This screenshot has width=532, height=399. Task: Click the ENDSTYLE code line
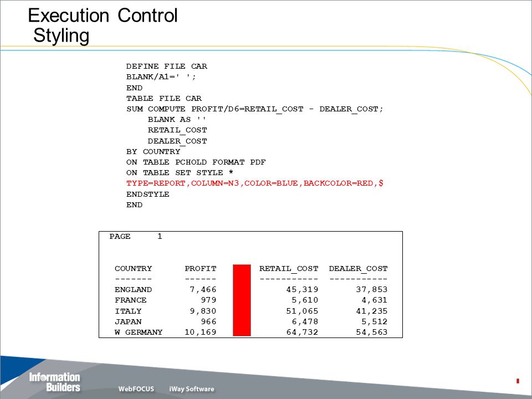(147, 194)
